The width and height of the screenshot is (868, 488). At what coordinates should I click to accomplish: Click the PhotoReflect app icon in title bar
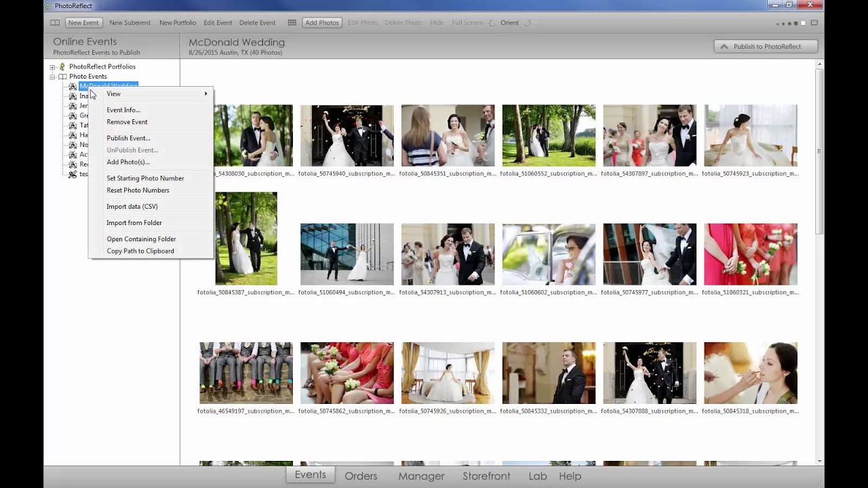tap(48, 5)
